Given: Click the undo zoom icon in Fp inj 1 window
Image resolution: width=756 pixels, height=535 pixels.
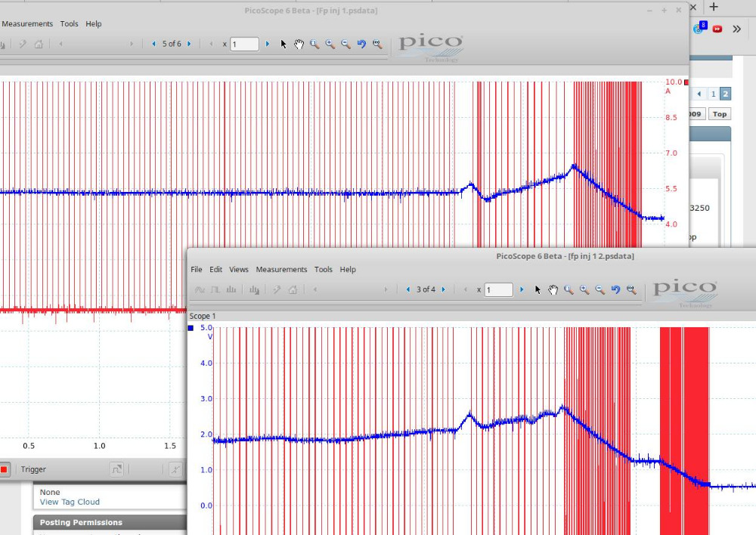Looking at the screenshot, I should 361,45.
